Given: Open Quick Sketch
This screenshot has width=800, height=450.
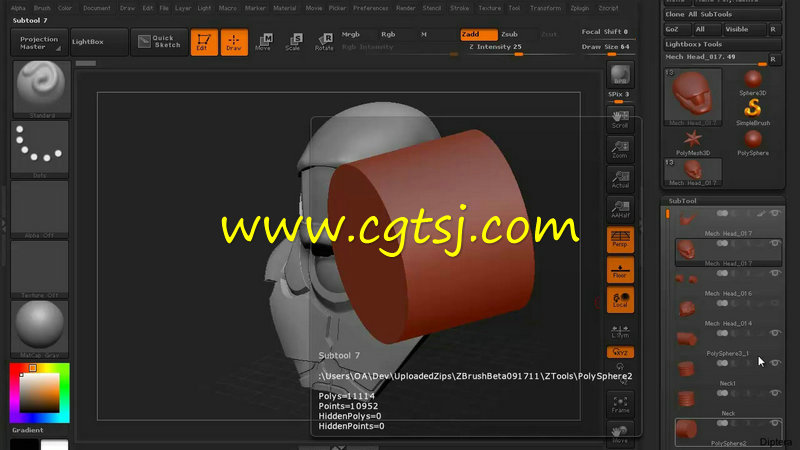Looking at the screenshot, I should (x=159, y=42).
